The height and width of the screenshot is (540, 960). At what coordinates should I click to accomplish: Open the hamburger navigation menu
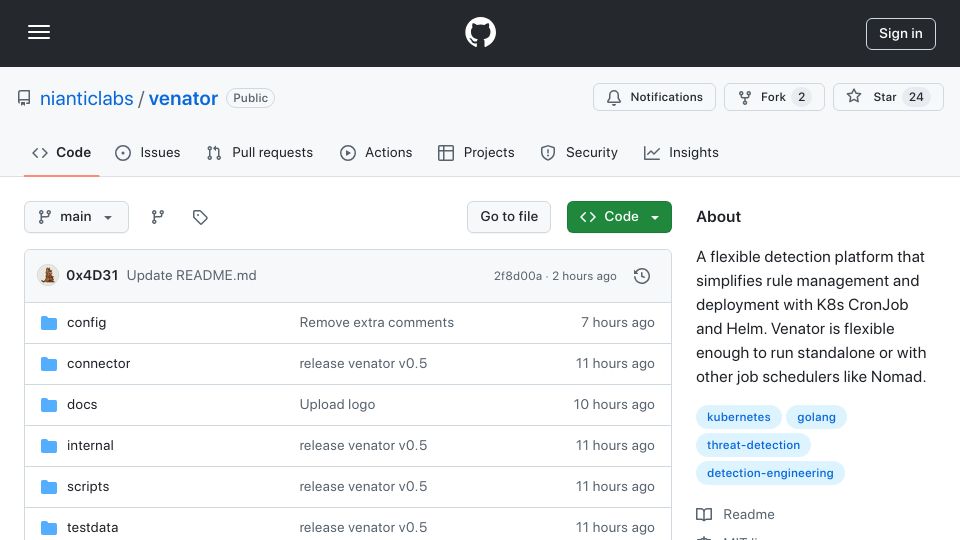pos(39,32)
